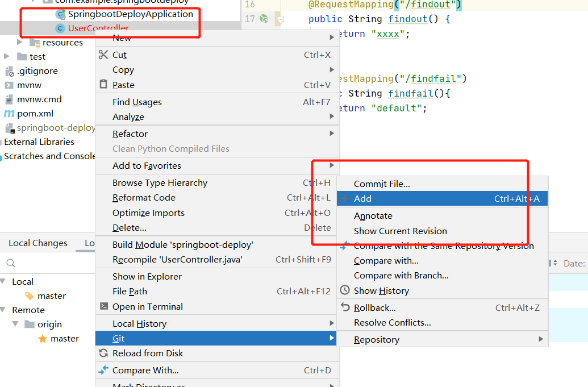Click the search magnifier icon in branches panel

click(x=11, y=263)
